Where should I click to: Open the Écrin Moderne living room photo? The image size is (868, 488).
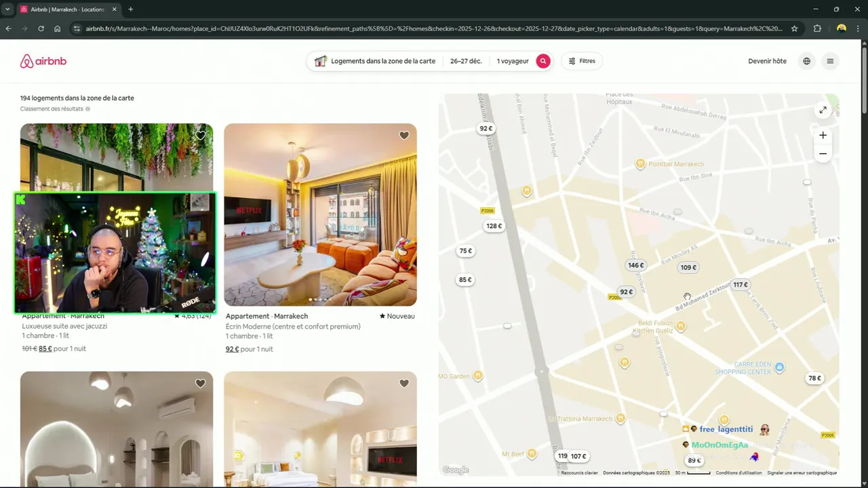click(320, 214)
